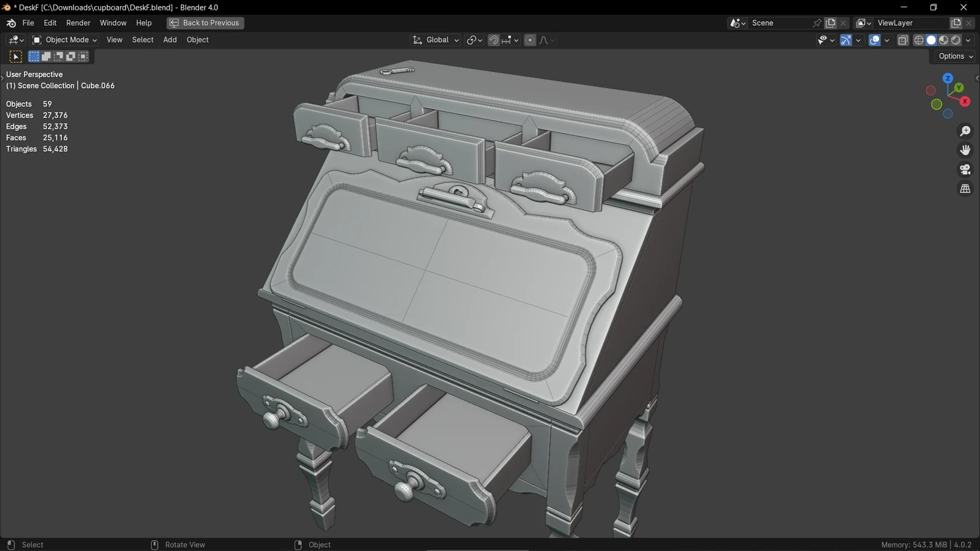Choose the Extend selection mode icon
980x551 pixels.
[46, 56]
